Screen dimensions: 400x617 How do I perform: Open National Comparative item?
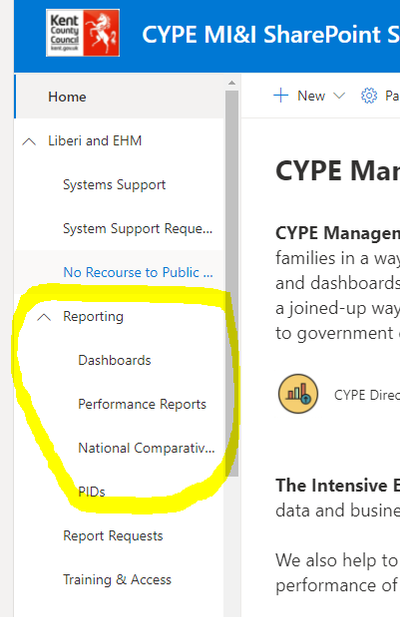tap(146, 448)
